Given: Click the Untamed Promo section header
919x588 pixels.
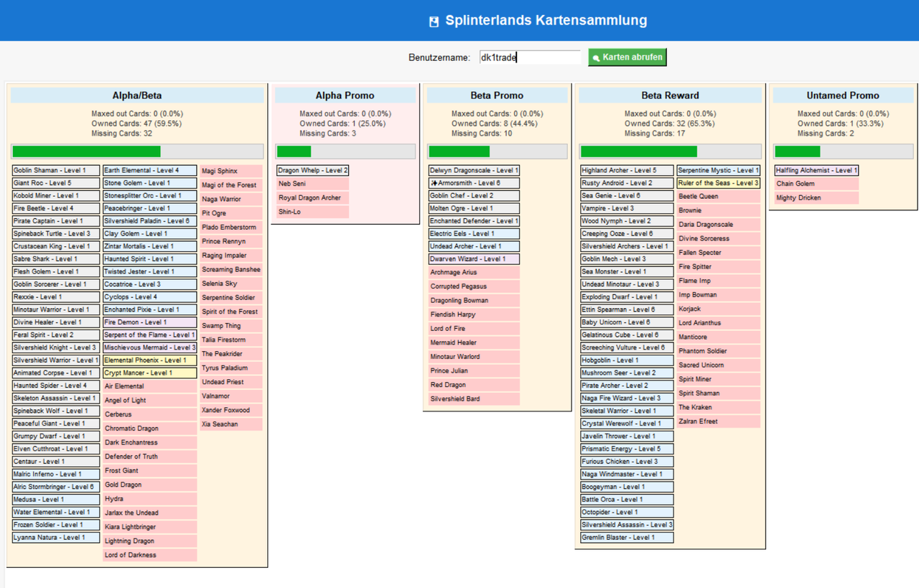Looking at the screenshot, I should click(x=843, y=95).
